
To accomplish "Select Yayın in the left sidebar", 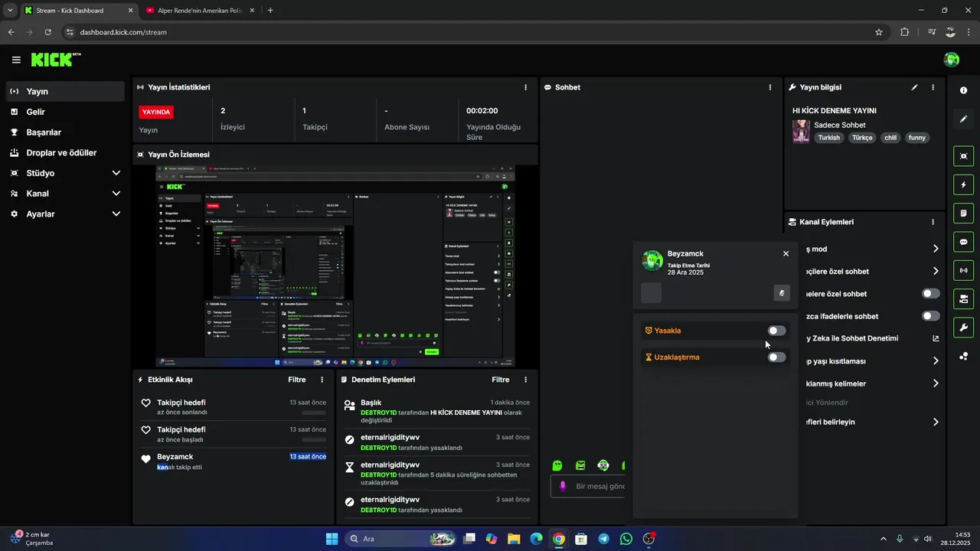I will click(64, 91).
